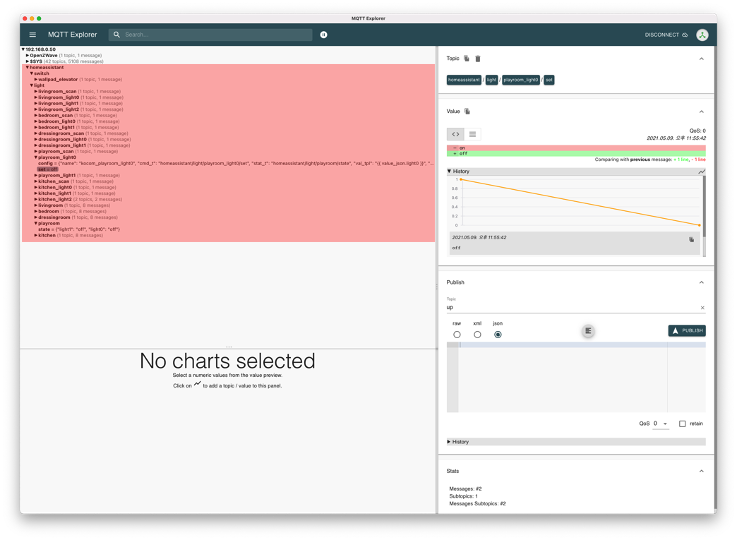Expand the dressingroom_light0 topic
Screen dimensions: 737x540
point(36,140)
